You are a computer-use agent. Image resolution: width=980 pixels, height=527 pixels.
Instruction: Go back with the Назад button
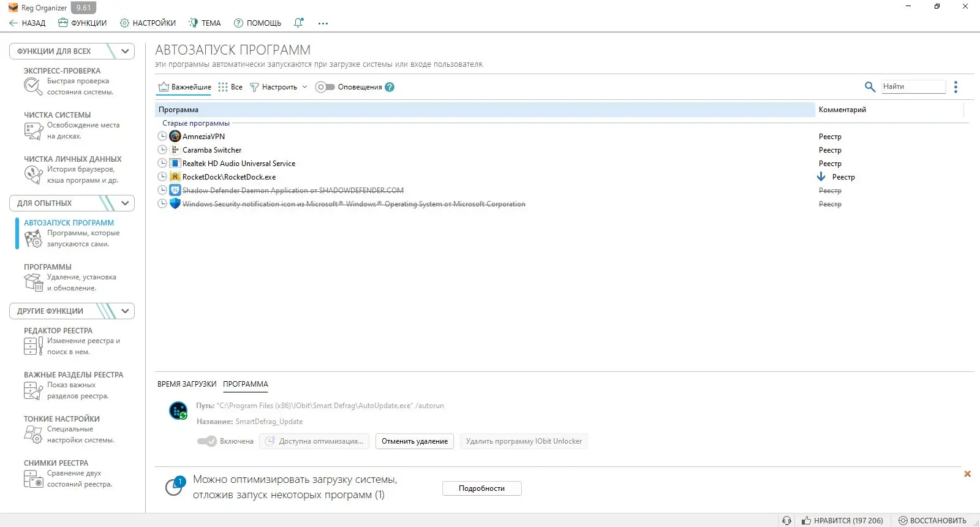(x=28, y=23)
